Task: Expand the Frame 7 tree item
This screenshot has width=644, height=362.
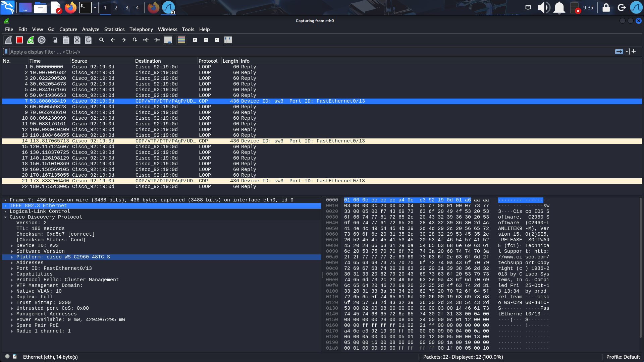Action: coord(5,200)
